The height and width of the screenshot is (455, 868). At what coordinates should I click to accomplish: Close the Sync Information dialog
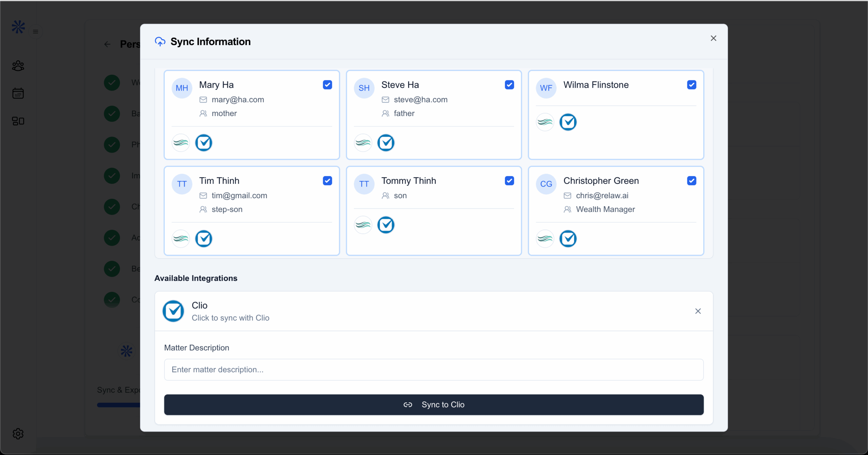[713, 38]
